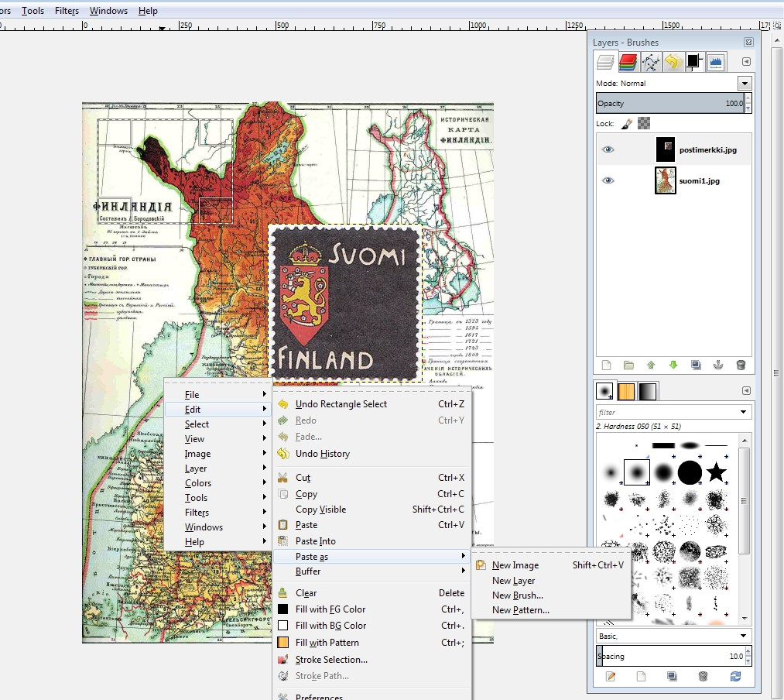
Task: Toggle lock pixels brush icon
Action: click(626, 124)
